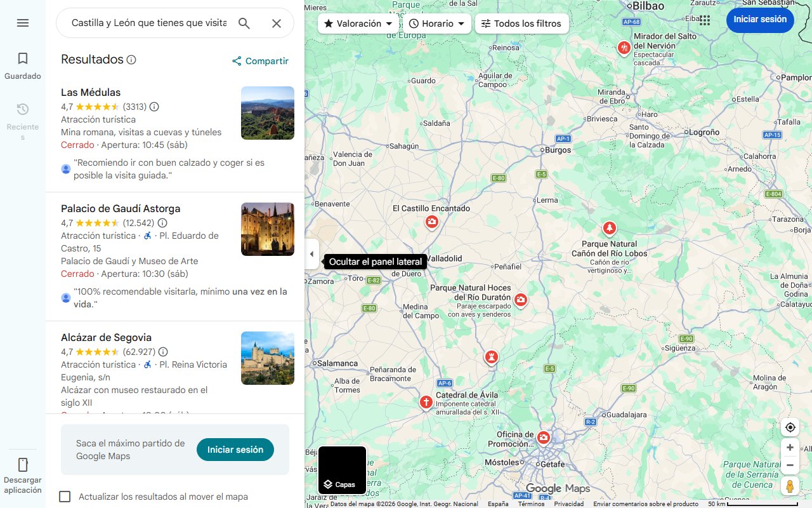Open the main navigation menu
The image size is (812, 508).
23,23
